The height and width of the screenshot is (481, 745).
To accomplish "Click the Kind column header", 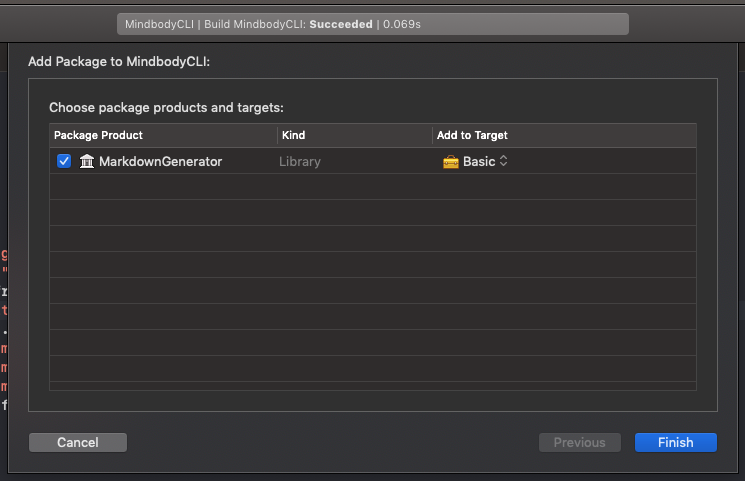I will coord(355,135).
